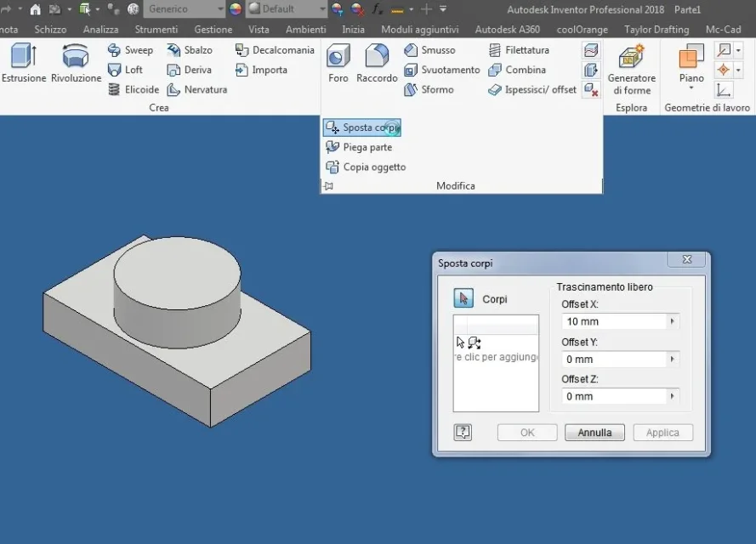Open the Generatore di forme tool
Screen dimensions: 756x544
[632, 70]
